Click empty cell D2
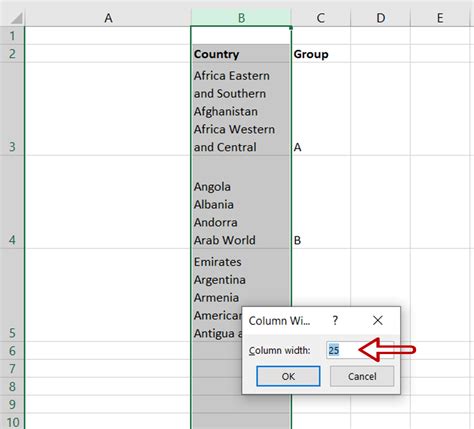 point(380,53)
